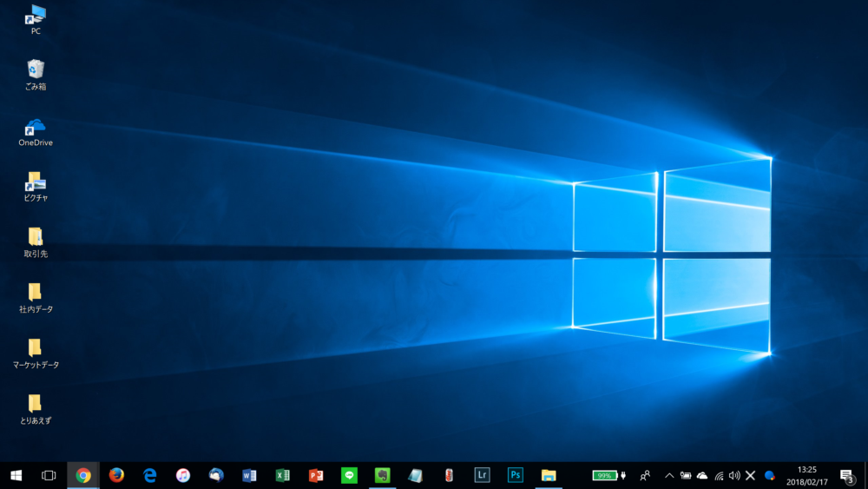The height and width of the screenshot is (489, 868).
Task: Launch Microsoft Excel from the taskbar
Action: pyautogui.click(x=282, y=475)
